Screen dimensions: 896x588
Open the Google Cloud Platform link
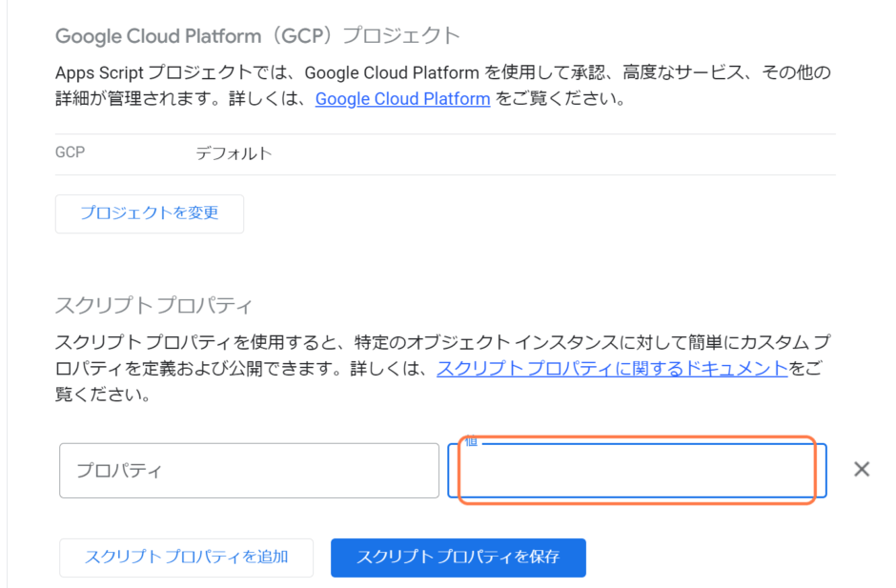point(402,98)
